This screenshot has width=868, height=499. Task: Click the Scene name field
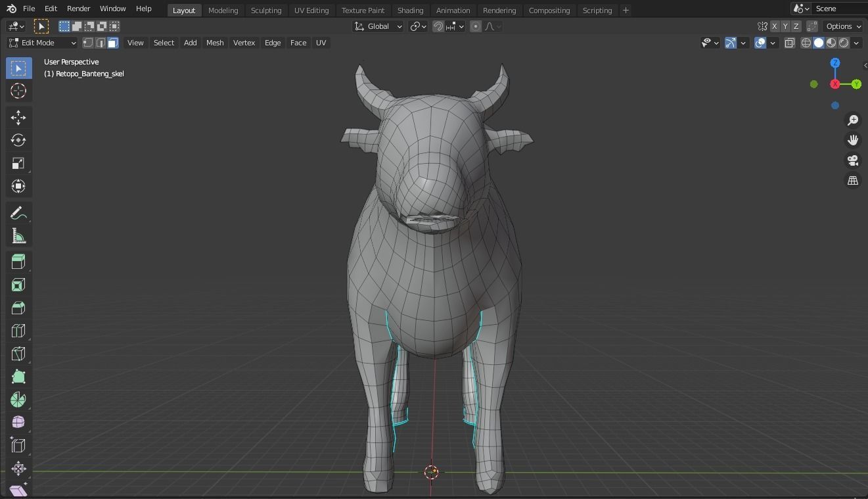[x=840, y=9]
